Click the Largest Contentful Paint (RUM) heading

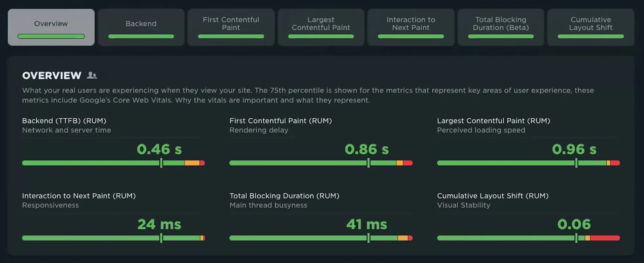tap(494, 121)
